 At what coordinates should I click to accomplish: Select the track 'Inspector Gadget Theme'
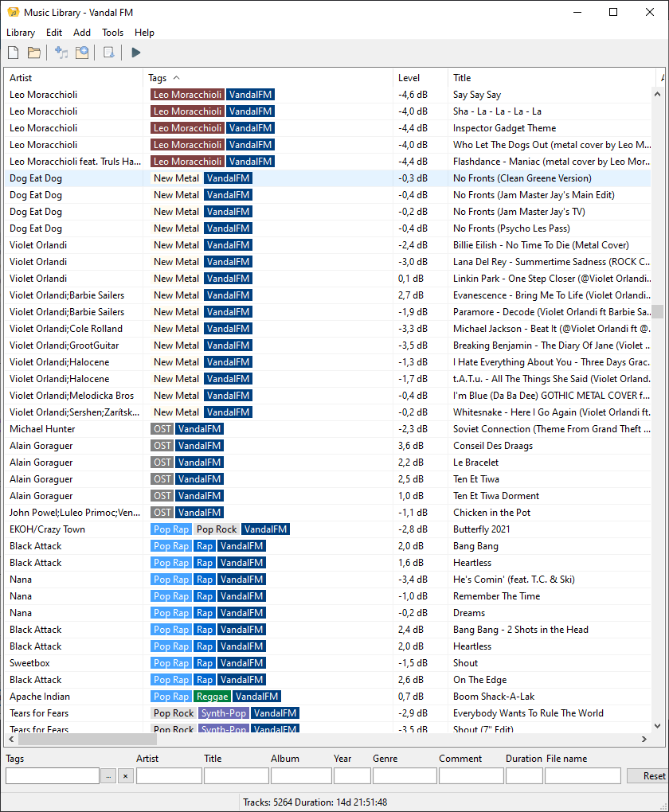point(504,128)
